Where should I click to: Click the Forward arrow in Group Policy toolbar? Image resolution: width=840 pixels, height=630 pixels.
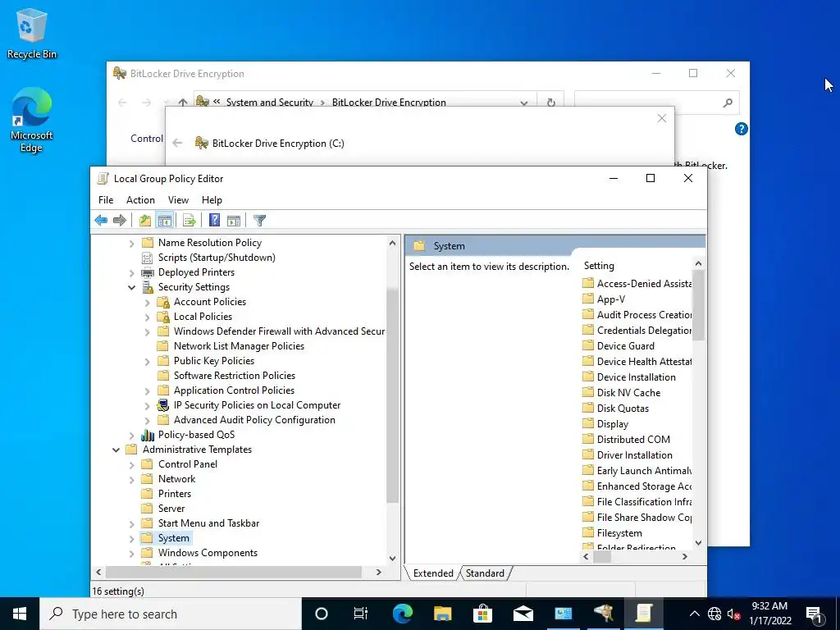(x=120, y=220)
